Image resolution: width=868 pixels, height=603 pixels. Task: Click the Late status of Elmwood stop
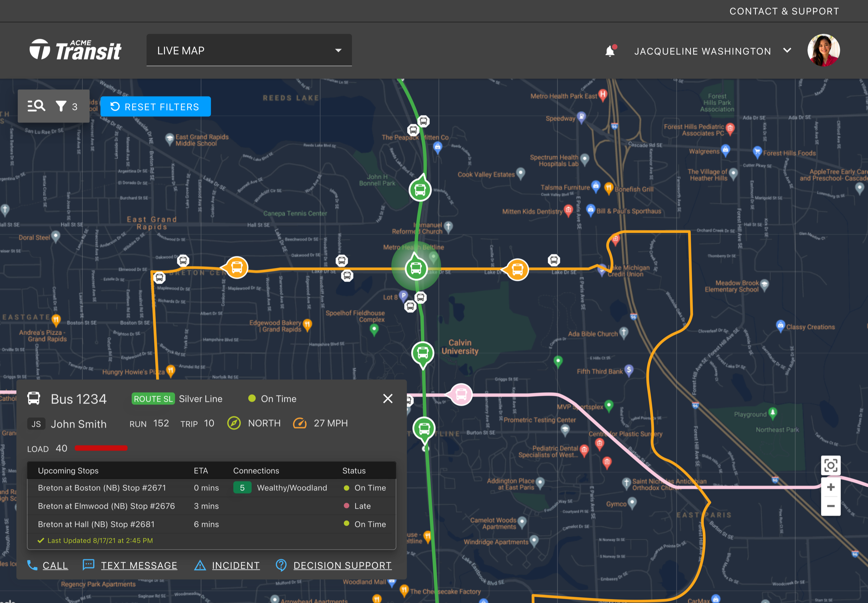(x=357, y=506)
